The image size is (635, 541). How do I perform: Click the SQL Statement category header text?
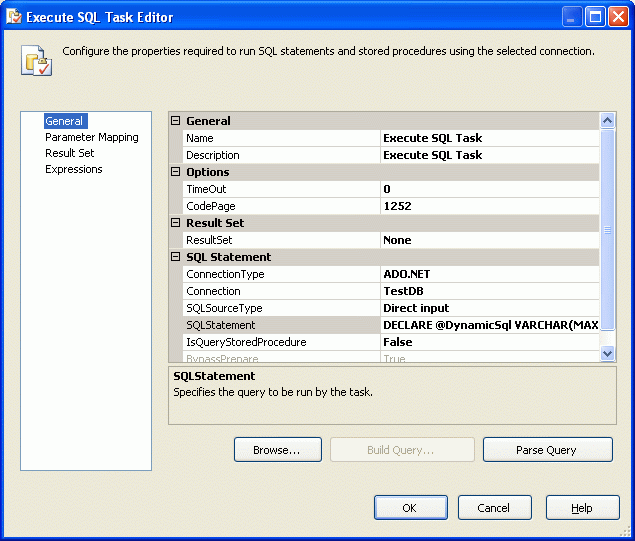[x=228, y=257]
